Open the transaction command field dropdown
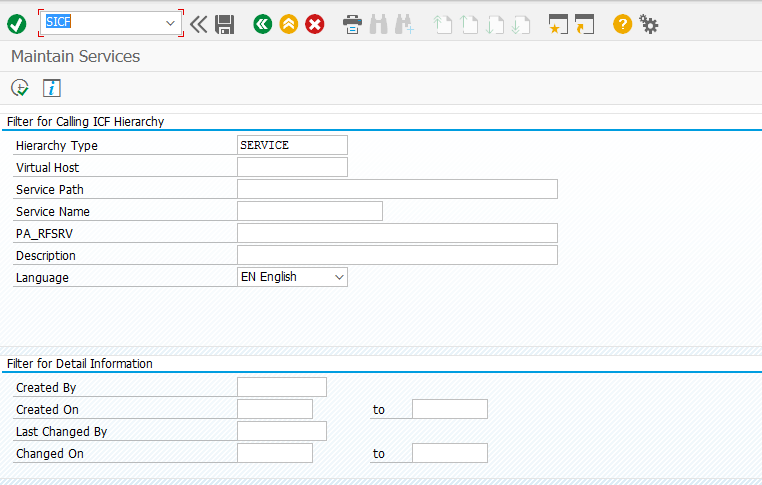 170,23
